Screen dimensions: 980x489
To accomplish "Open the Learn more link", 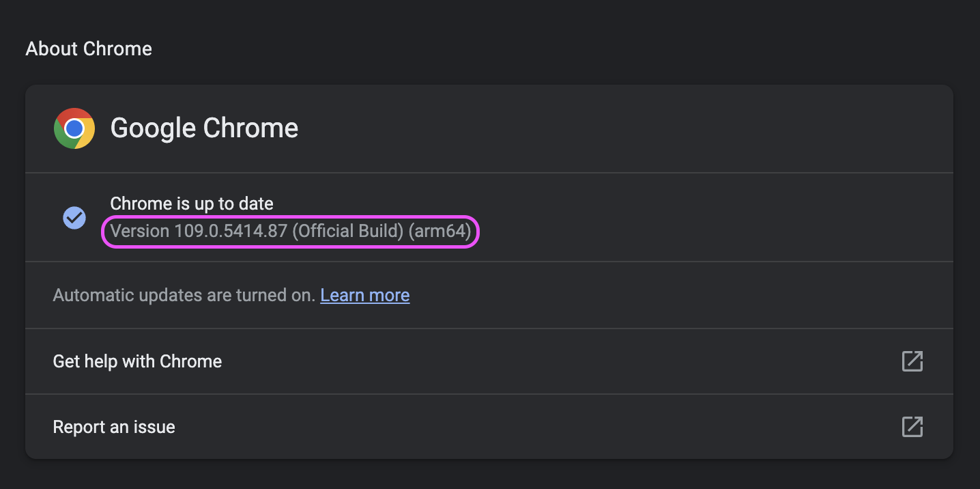I will [x=365, y=295].
